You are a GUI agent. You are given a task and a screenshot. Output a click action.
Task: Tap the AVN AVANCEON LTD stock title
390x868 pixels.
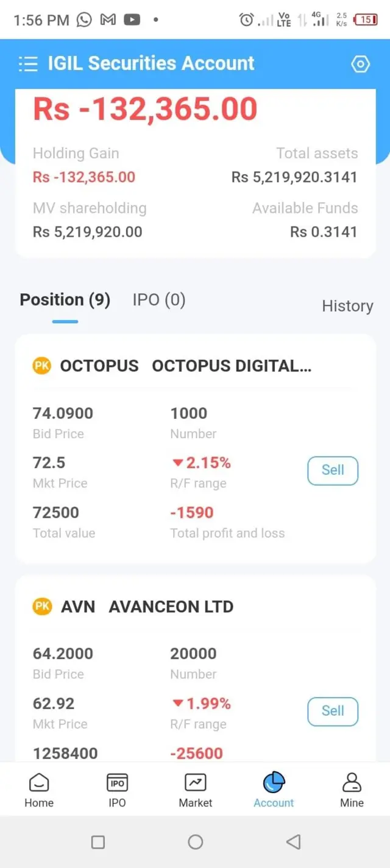(147, 607)
